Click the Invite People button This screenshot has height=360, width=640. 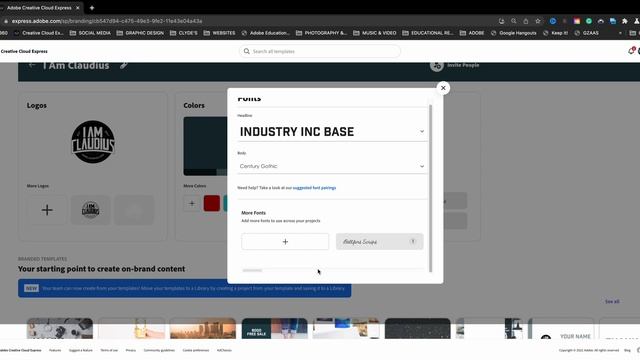(455, 65)
